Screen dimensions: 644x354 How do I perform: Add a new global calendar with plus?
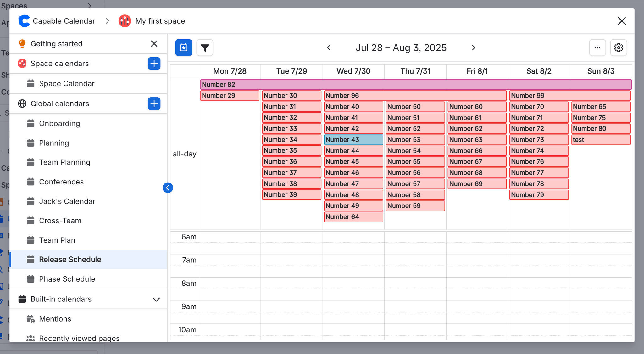[154, 104]
